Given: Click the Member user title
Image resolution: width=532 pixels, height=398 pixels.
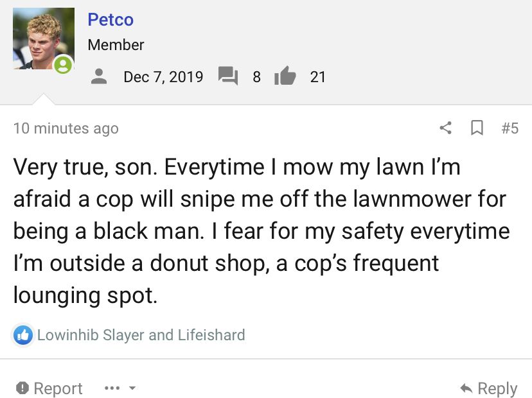Looking at the screenshot, I should (x=116, y=45).
